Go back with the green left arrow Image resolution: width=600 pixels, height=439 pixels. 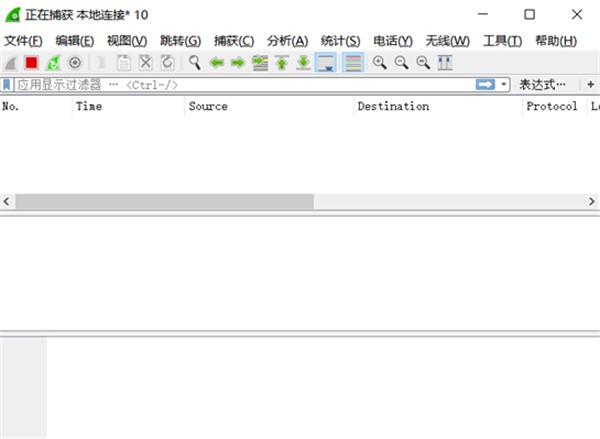tap(216, 62)
